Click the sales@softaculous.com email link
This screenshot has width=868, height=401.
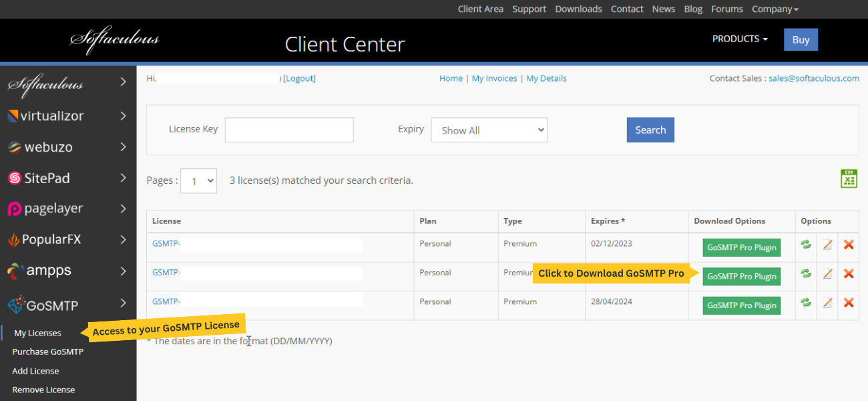(x=814, y=78)
